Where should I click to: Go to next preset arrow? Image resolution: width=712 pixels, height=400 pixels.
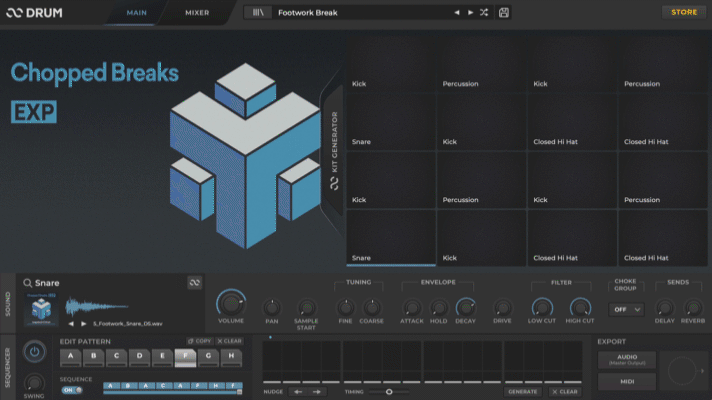(470, 13)
